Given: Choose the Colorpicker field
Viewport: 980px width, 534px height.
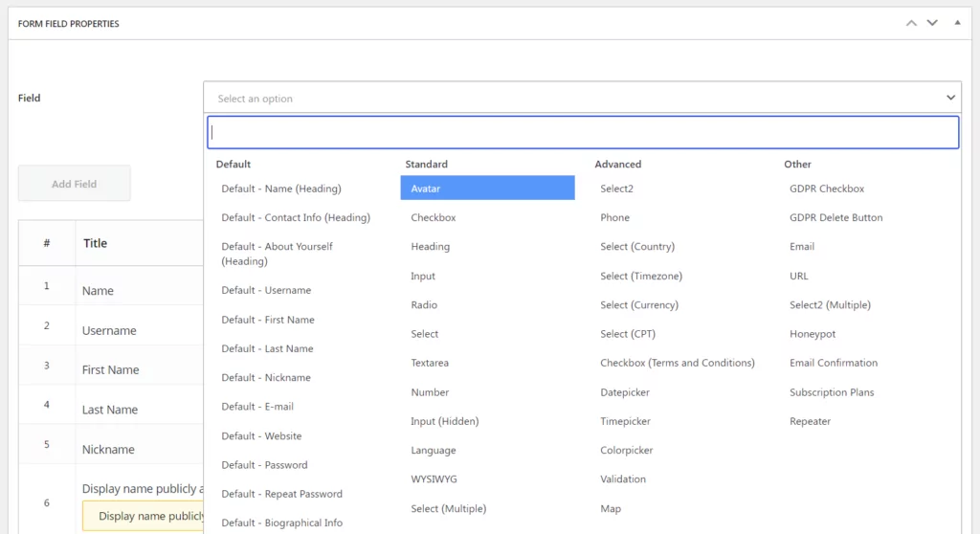Looking at the screenshot, I should 626,450.
